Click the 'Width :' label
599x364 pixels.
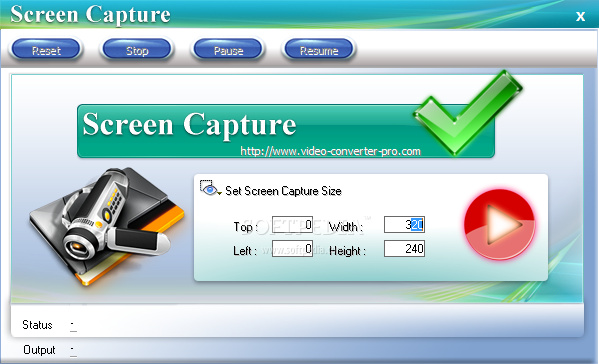click(346, 227)
